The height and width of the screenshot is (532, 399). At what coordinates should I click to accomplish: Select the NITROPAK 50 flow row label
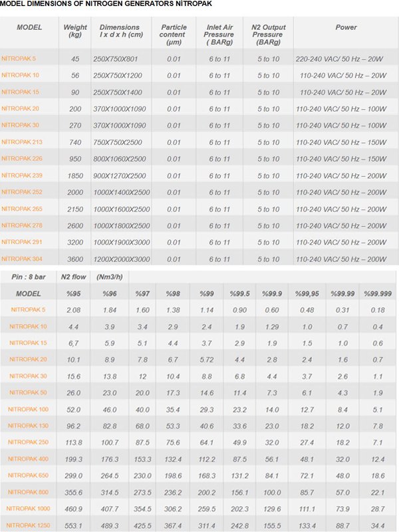click(x=28, y=392)
